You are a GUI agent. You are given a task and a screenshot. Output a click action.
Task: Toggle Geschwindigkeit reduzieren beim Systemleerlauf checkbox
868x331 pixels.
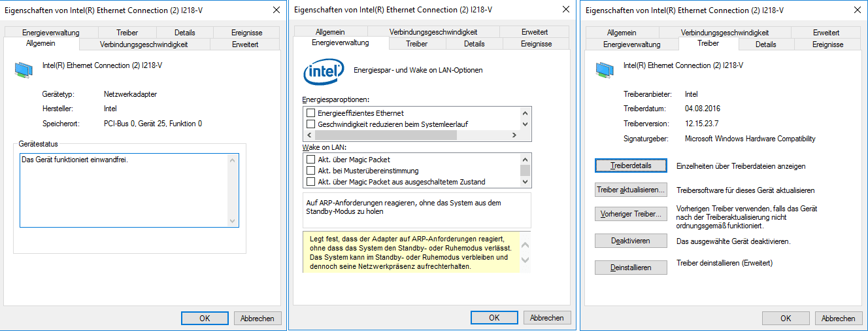click(x=311, y=124)
